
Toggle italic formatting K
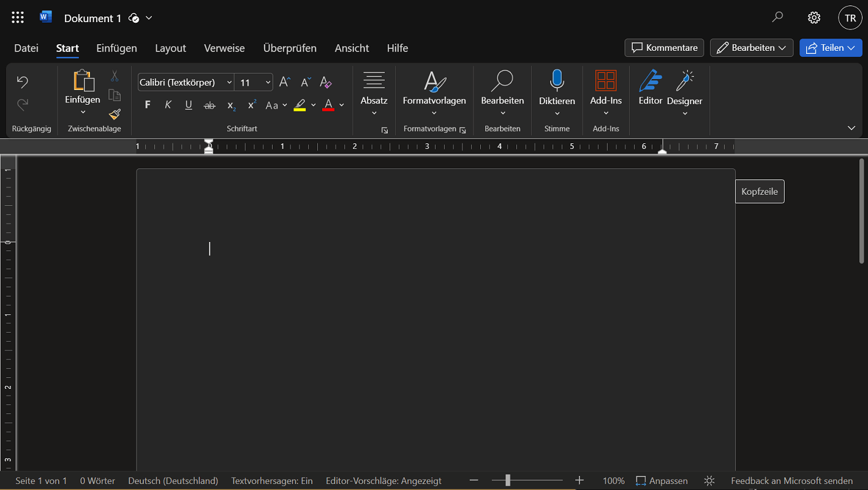click(x=168, y=105)
